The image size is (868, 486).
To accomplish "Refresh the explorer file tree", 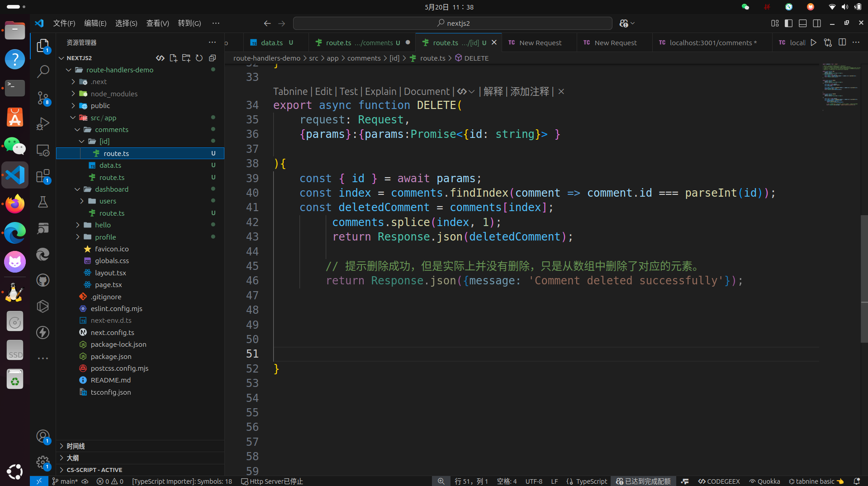I will 199,58.
